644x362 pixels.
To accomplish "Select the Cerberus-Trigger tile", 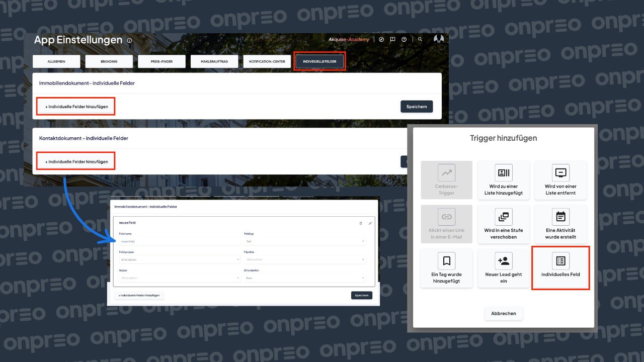I will pos(446,180).
